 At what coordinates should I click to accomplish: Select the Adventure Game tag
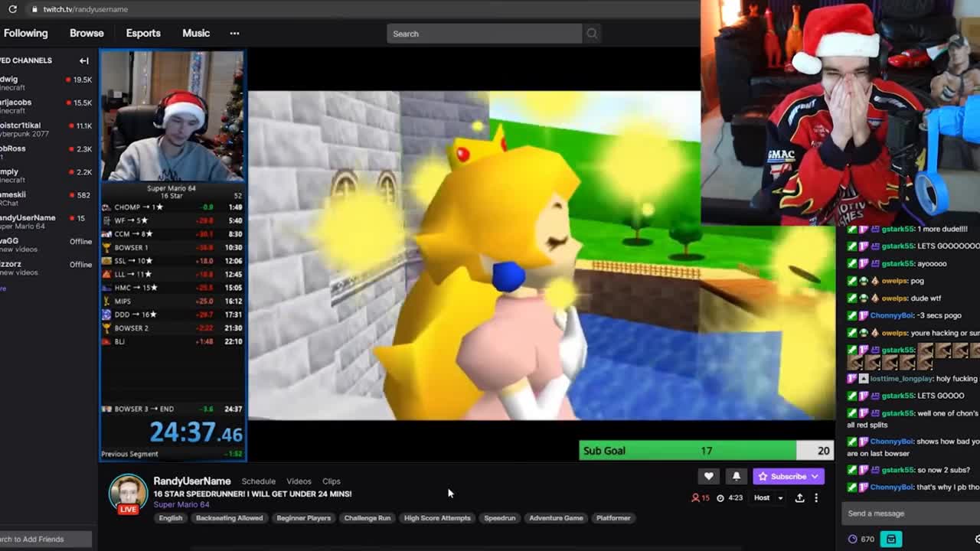click(556, 518)
